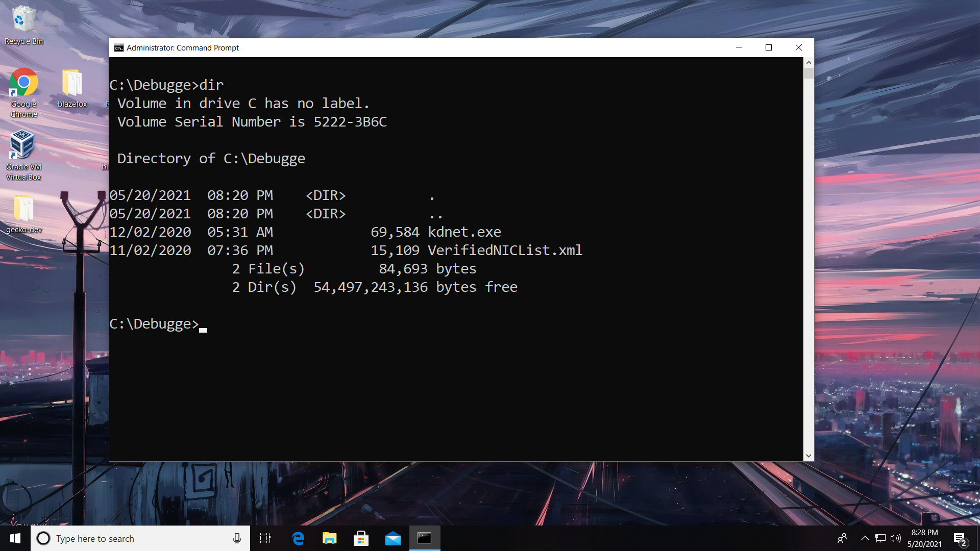Click the 'C:\Debugge>dir' command line

166,85
